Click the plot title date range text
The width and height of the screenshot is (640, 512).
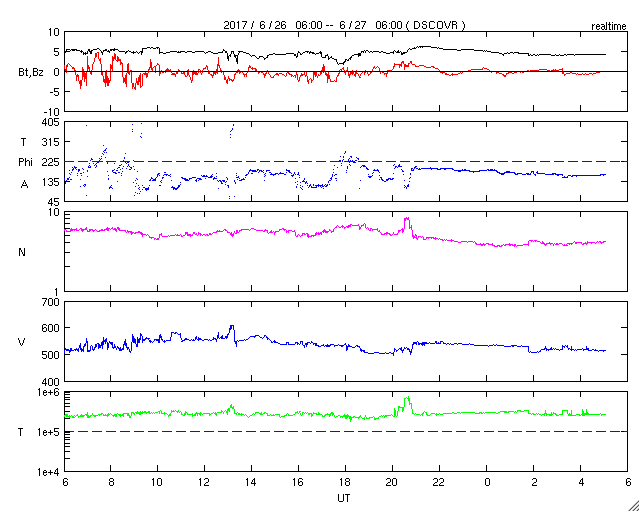(344, 25)
